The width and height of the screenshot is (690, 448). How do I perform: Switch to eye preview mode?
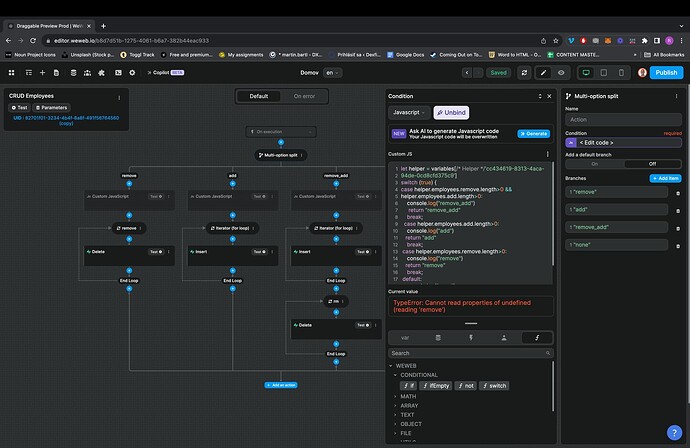(x=561, y=73)
